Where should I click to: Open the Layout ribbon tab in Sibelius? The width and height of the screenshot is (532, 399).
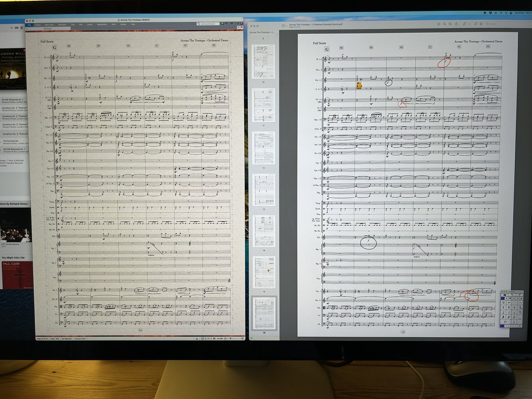[89, 24]
